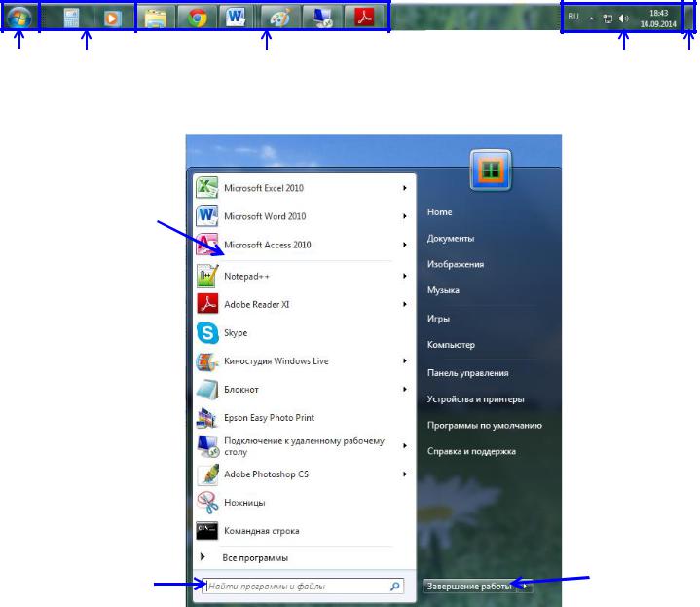Open the Home user folder link
The image size is (700, 607).
440,212
